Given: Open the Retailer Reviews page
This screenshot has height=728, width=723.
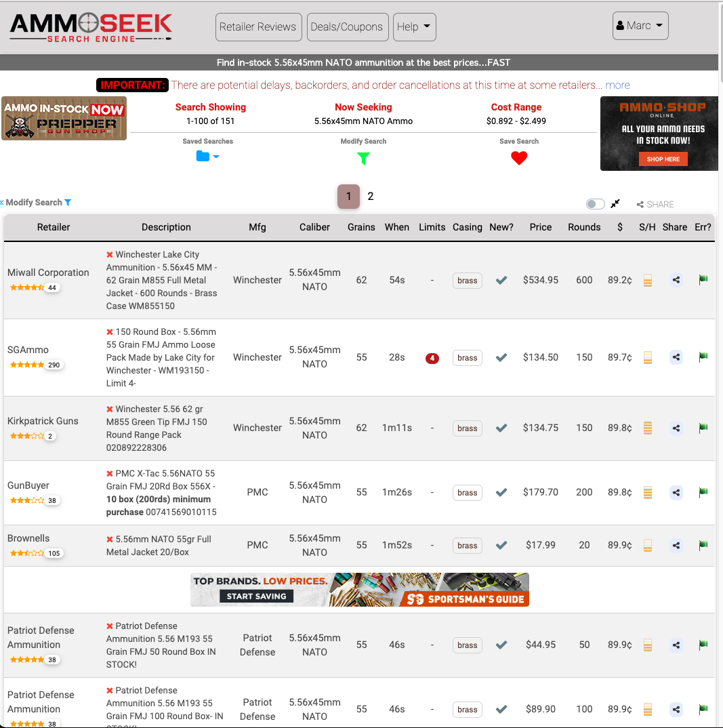Looking at the screenshot, I should [257, 27].
